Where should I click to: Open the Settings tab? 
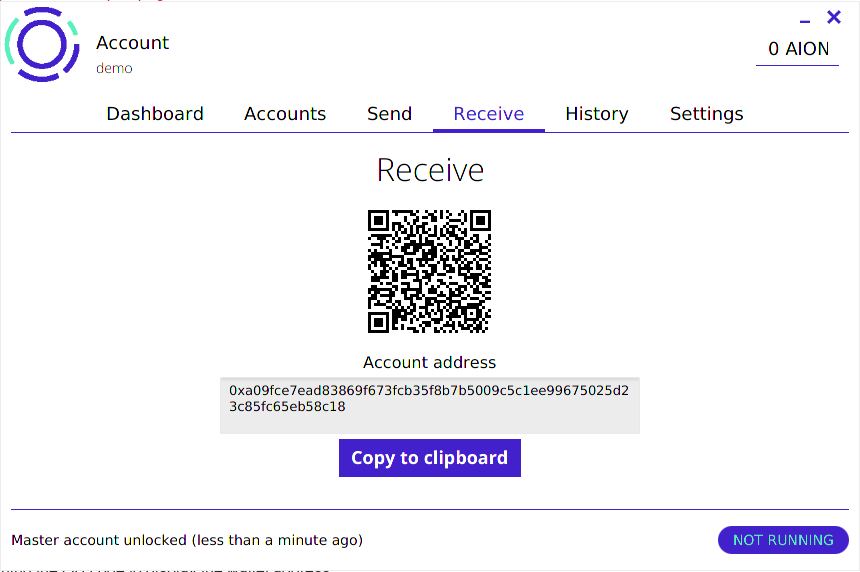706,114
